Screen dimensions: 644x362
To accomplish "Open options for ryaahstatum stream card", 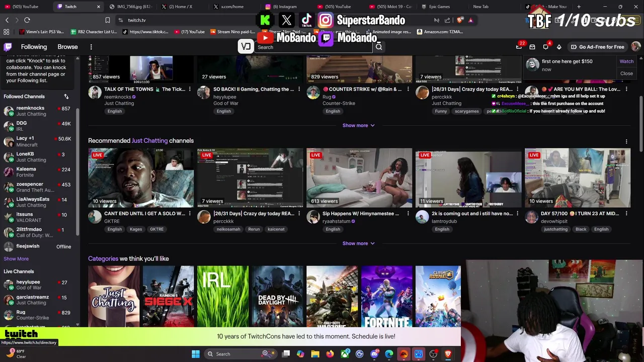I will 408,214.
